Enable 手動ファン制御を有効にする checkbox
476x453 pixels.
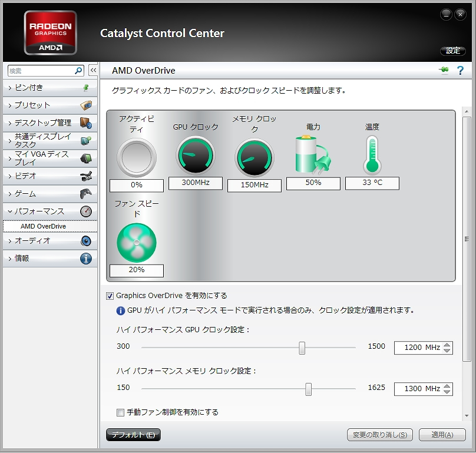(120, 412)
